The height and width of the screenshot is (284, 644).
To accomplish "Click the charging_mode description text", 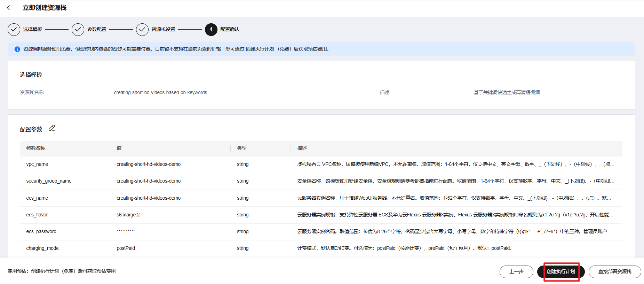I will tap(405, 248).
